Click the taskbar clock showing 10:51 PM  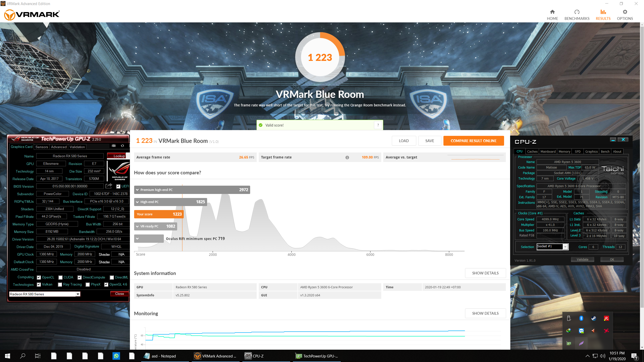pyautogui.click(x=617, y=356)
